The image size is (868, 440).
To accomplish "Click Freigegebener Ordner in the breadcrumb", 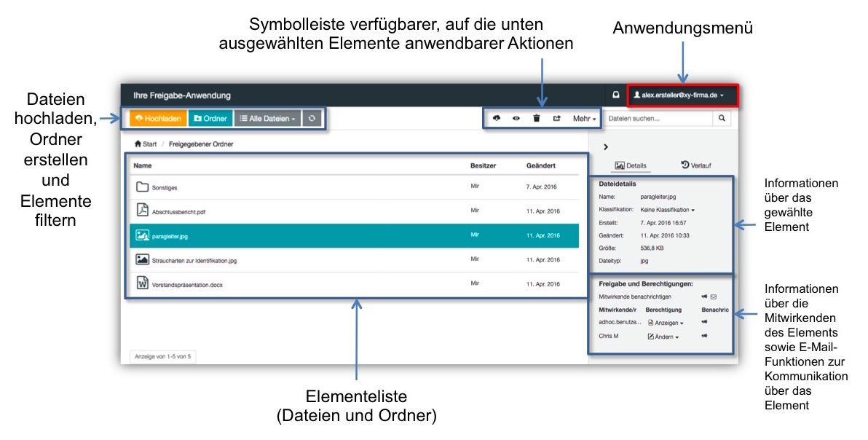I will click(x=201, y=144).
